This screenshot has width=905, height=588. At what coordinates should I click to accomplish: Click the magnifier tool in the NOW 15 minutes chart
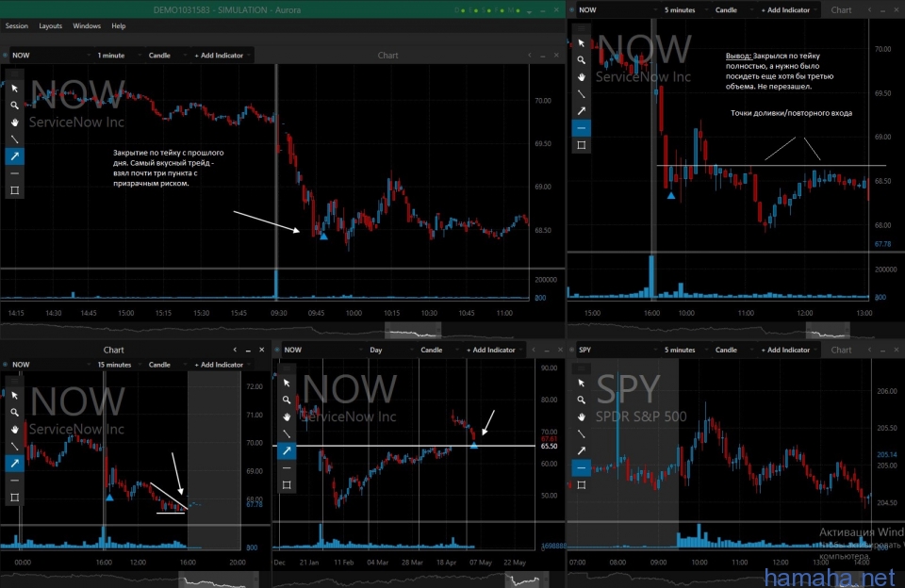(x=15, y=412)
